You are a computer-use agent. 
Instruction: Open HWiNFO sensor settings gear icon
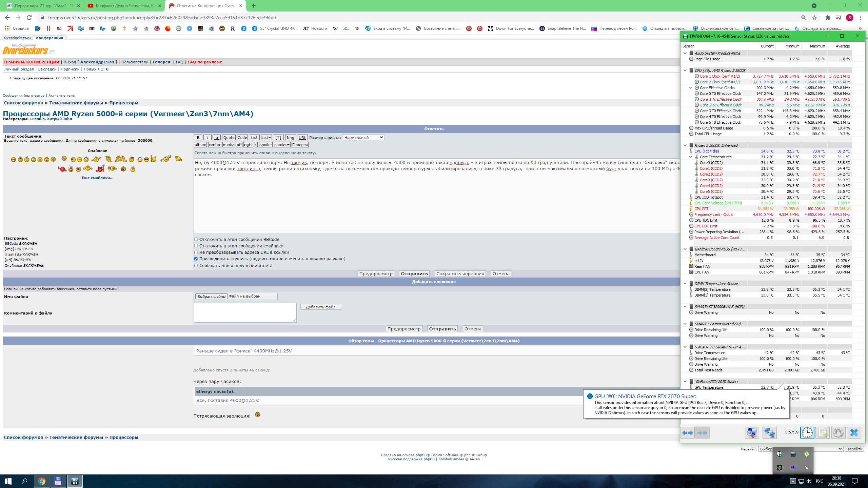click(x=839, y=433)
